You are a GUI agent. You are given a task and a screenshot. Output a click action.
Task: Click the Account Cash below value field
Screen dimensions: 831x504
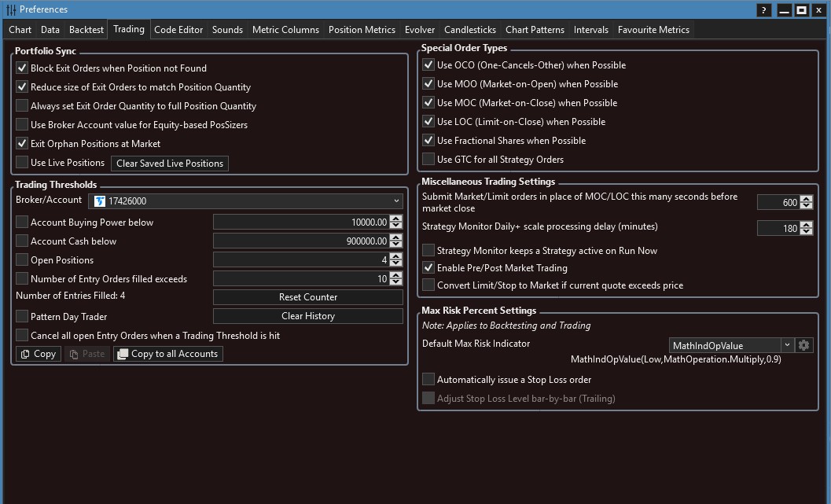click(x=300, y=241)
